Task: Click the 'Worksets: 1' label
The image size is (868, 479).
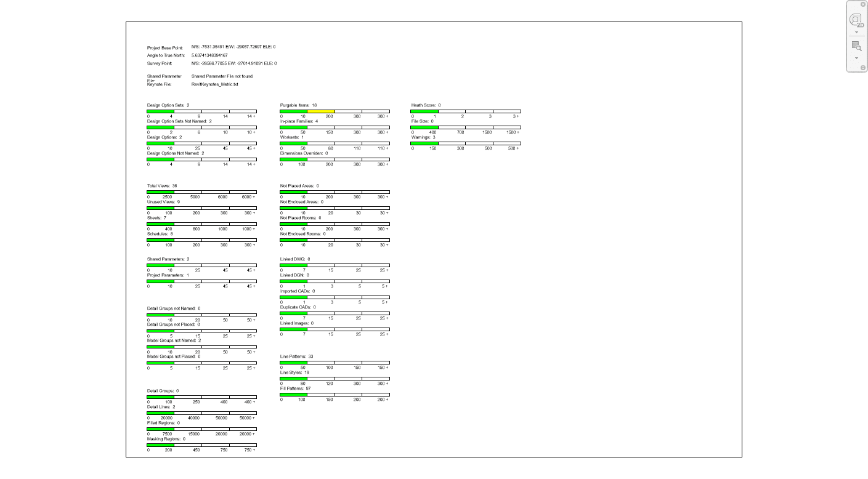Action: [x=292, y=137]
